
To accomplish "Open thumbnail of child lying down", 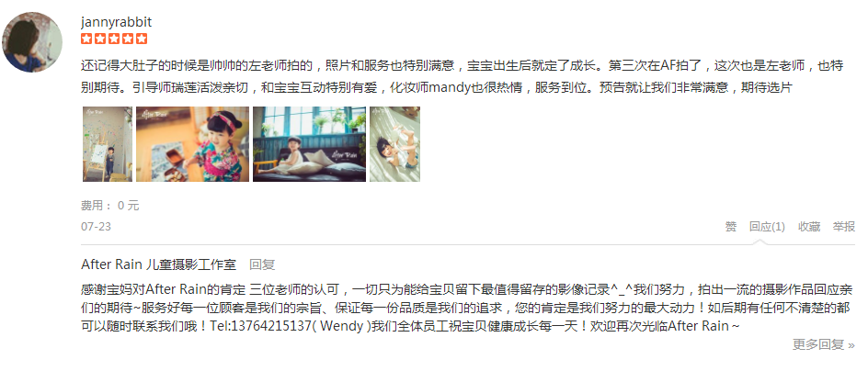I will tap(394, 144).
